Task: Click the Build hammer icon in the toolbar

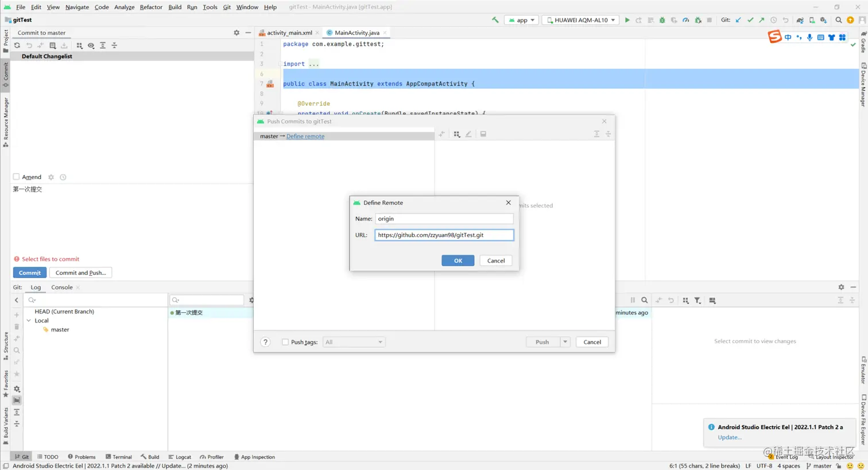Action: coord(495,20)
